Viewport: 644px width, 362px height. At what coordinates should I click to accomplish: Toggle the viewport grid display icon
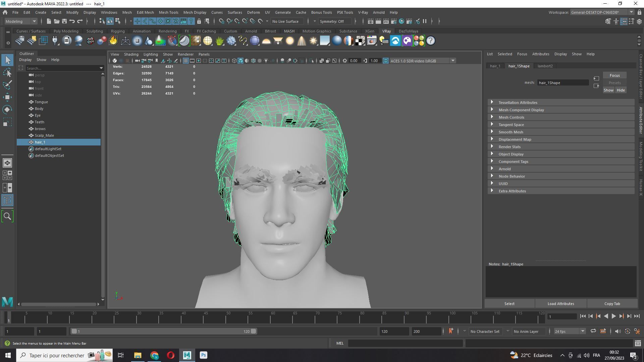click(x=185, y=61)
